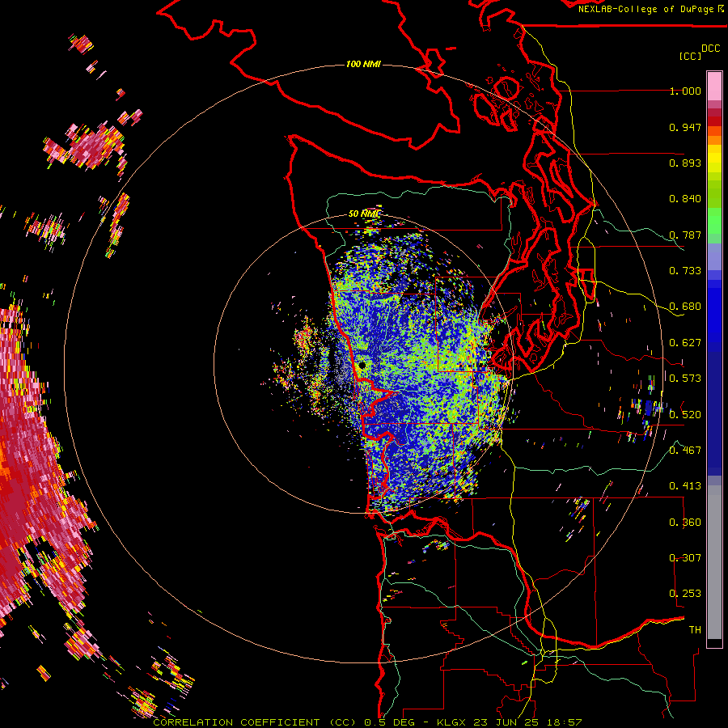Click the 0.573 color scale value
The width and height of the screenshot is (728, 728).
(685, 379)
